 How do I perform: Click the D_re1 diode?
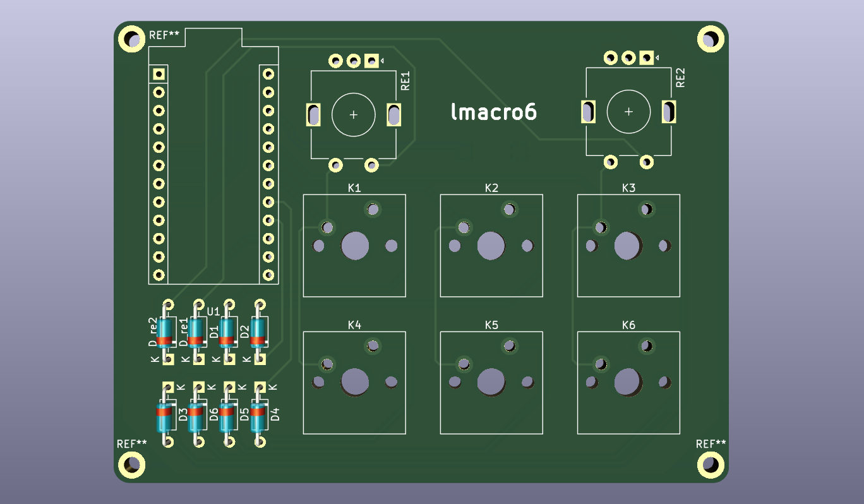click(196, 332)
